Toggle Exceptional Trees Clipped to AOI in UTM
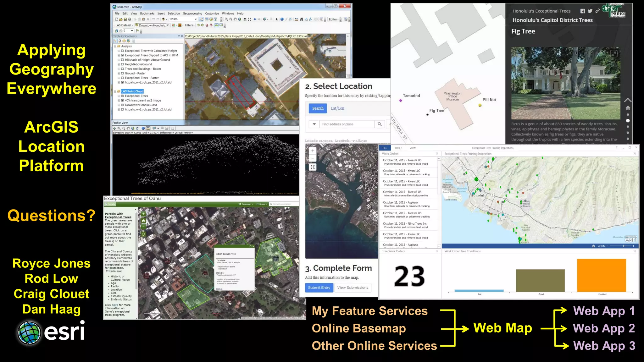644x362 pixels. 123,55
